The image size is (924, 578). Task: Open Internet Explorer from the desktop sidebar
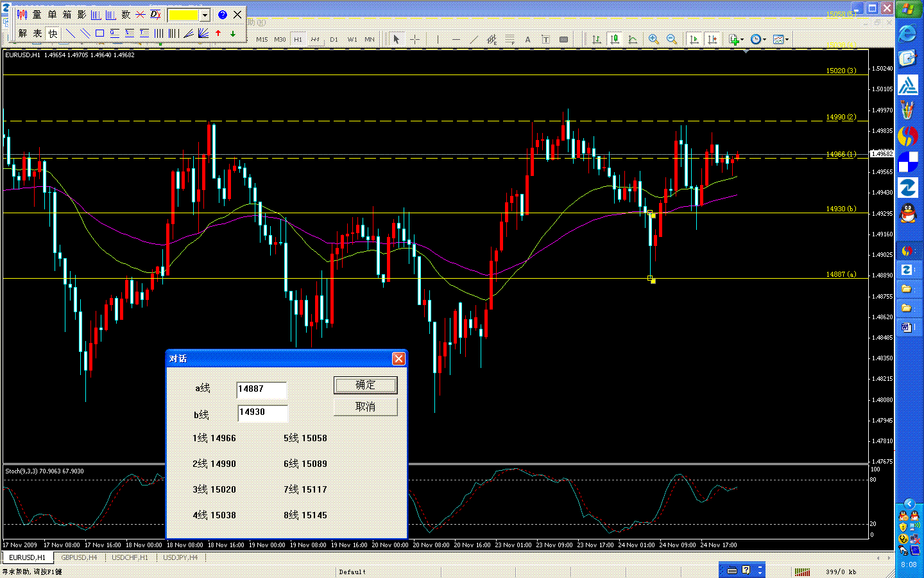[908, 33]
